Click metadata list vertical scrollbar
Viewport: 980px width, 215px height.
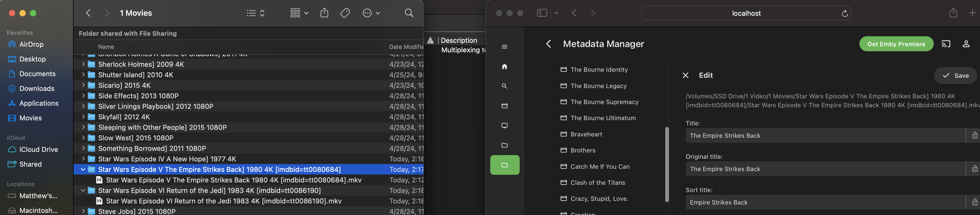click(x=667, y=164)
